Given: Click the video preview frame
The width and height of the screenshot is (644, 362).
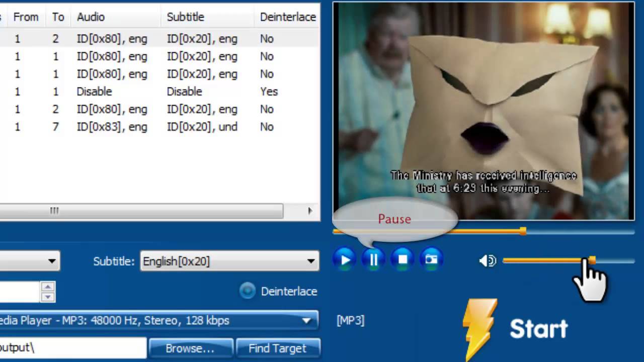Looking at the screenshot, I should [484, 111].
